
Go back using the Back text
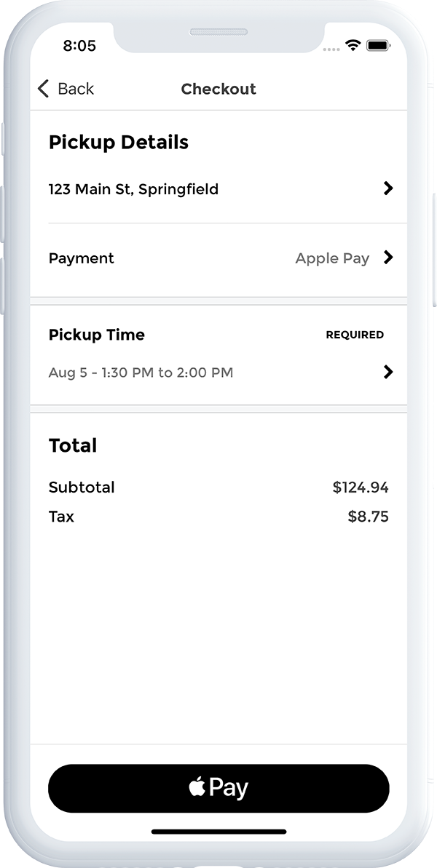pyautogui.click(x=76, y=89)
